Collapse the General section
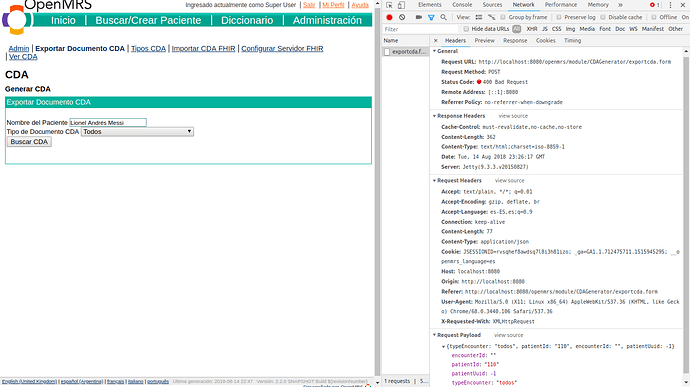This screenshot has height=387, width=690. pos(434,51)
